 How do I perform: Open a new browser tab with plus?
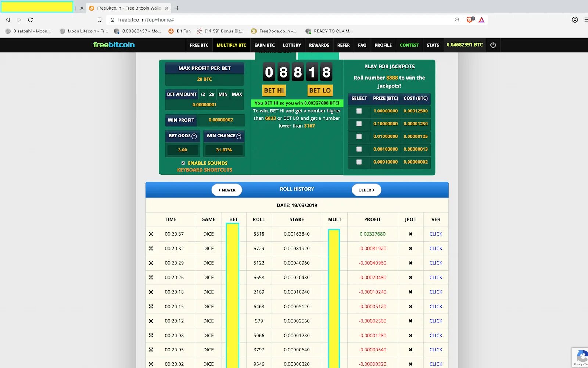point(177,8)
